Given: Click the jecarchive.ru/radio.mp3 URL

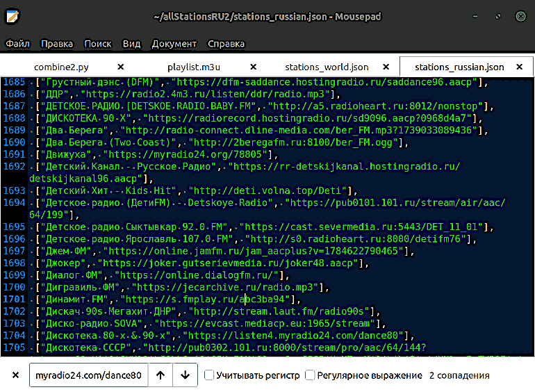Looking at the screenshot, I should pyautogui.click(x=225, y=288).
